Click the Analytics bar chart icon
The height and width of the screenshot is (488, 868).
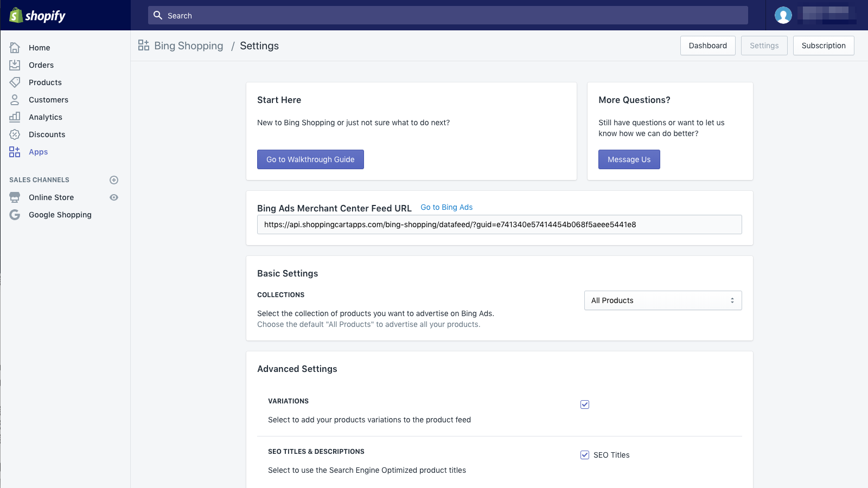coord(15,117)
